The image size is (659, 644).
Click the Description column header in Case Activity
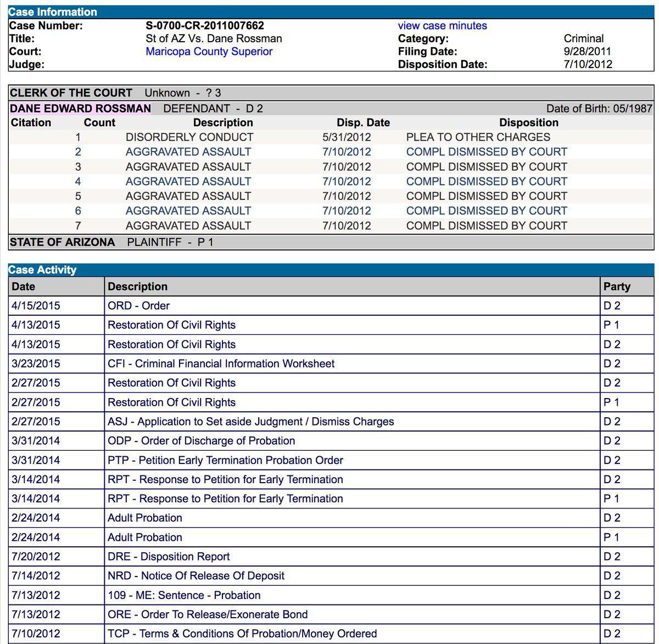137,287
